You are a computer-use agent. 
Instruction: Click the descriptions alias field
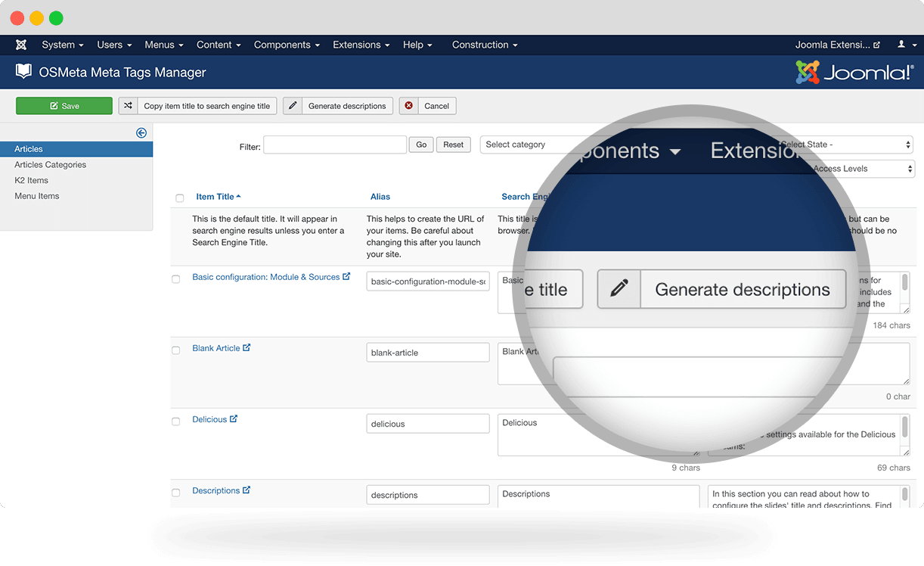(428, 495)
